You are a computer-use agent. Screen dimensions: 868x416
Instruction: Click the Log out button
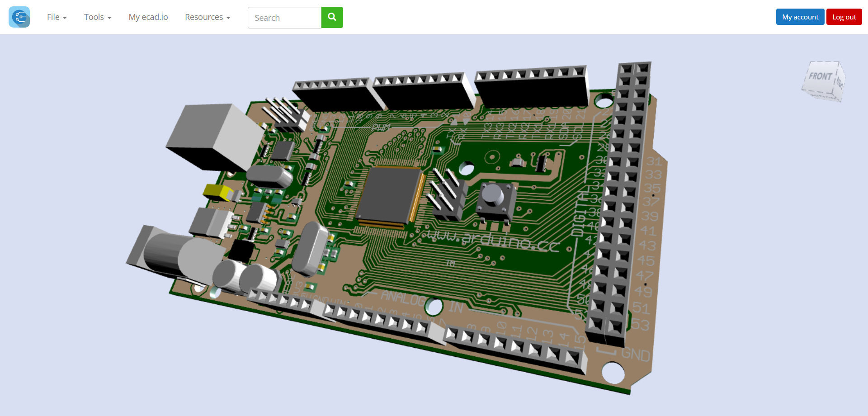tap(844, 17)
